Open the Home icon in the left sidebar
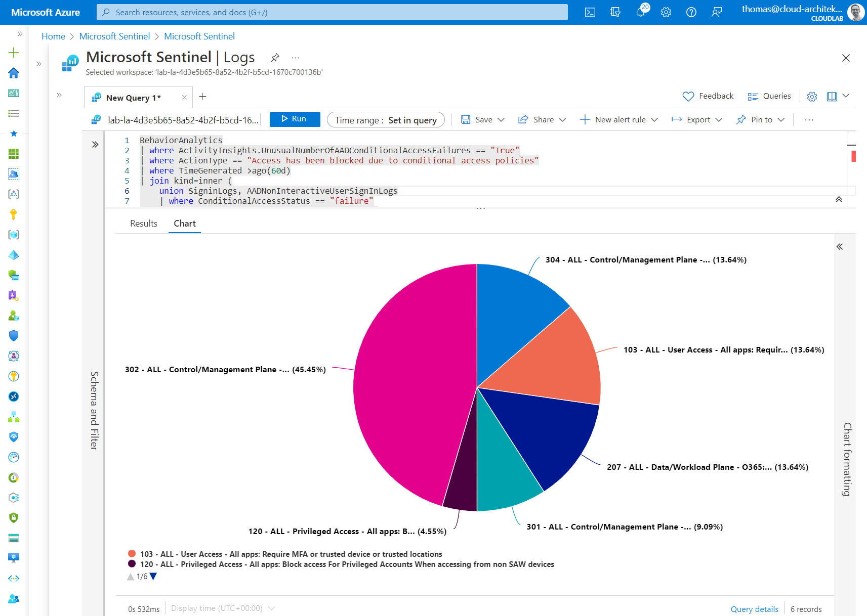Viewport: 867px width, 616px height. point(14,73)
